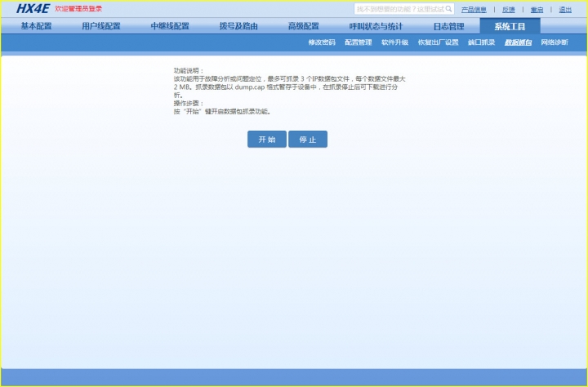Open the 基本配置 menu
Image resolution: width=588 pixels, height=387 pixels.
(x=36, y=26)
